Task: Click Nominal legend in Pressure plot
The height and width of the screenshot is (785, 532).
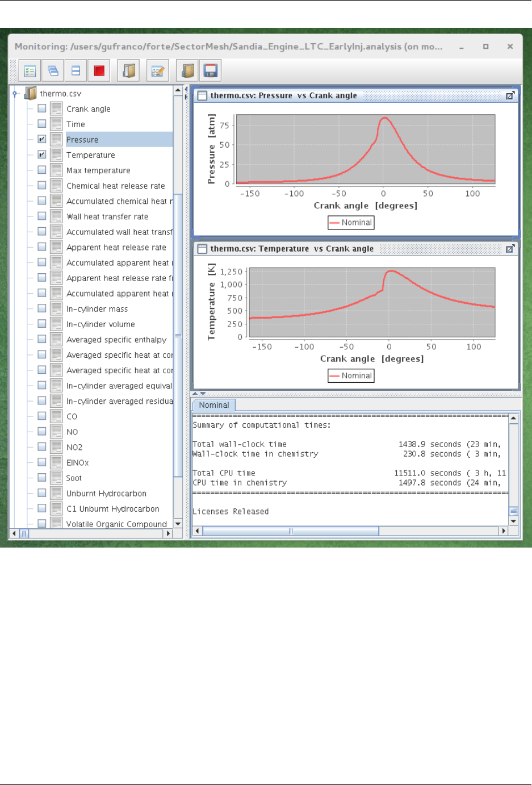Action: click(x=351, y=223)
